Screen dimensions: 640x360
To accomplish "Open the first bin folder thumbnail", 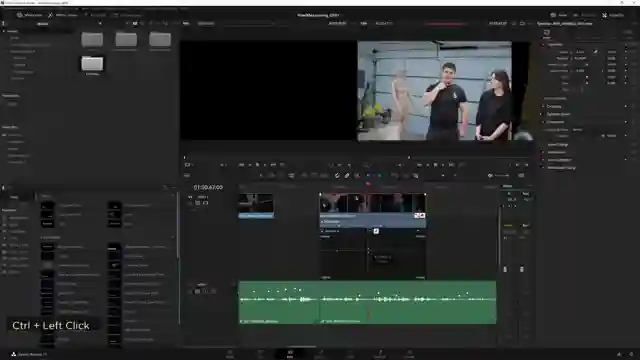I will point(92,40).
